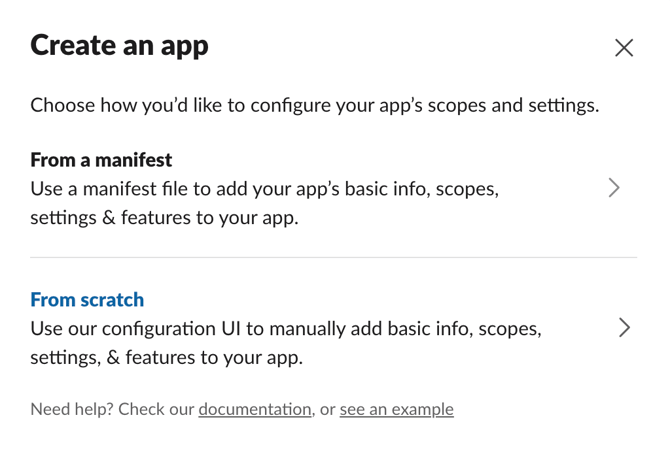
Task: Click 'settings, & features' line under scratch option
Action: point(166,357)
